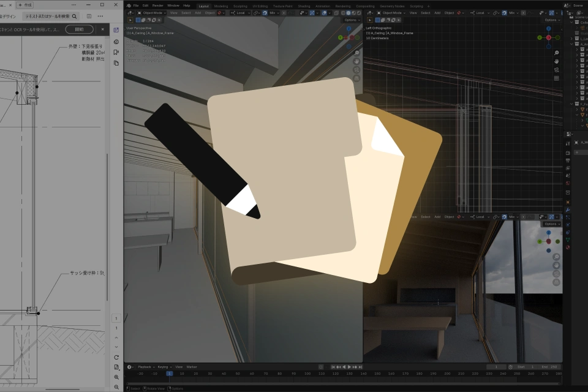This screenshot has width=588, height=392.
Task: Select Rendered shading mode in main viewport header
Action: click(x=359, y=13)
